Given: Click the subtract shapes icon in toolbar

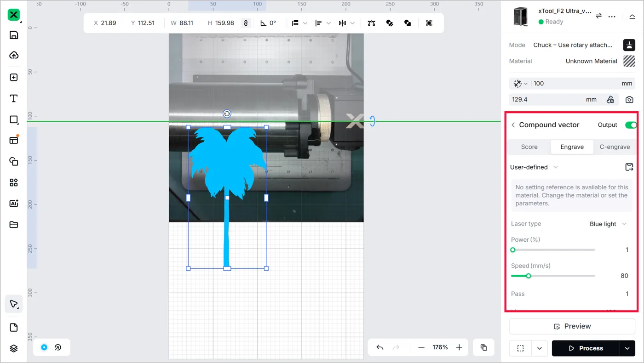Looking at the screenshot, I should 408,23.
